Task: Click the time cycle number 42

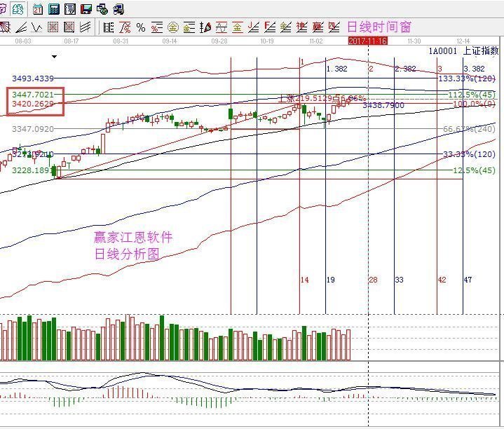Action: (x=442, y=280)
